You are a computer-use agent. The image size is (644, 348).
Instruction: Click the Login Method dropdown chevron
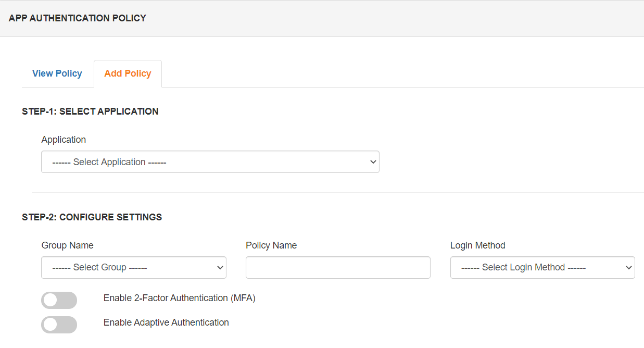628,267
